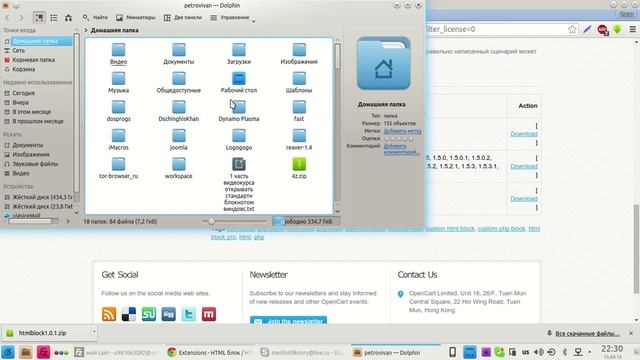Viewport: 640px width, 360px height.
Task: Open the Управление menu
Action: [230, 18]
